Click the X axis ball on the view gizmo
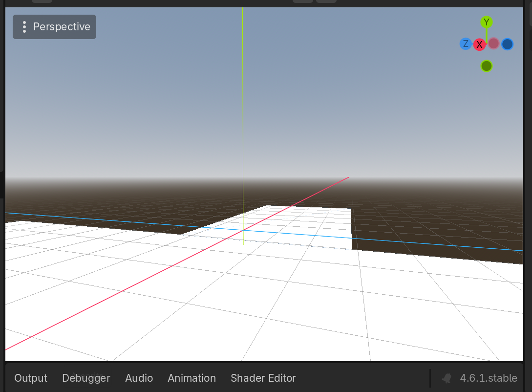This screenshot has height=392, width=532. pyautogui.click(x=480, y=44)
